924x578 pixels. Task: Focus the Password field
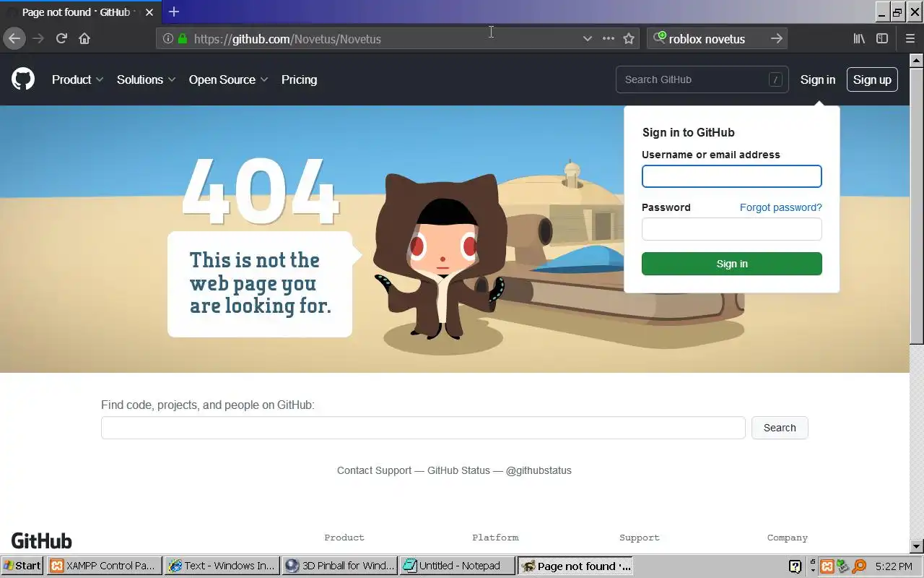(x=731, y=229)
